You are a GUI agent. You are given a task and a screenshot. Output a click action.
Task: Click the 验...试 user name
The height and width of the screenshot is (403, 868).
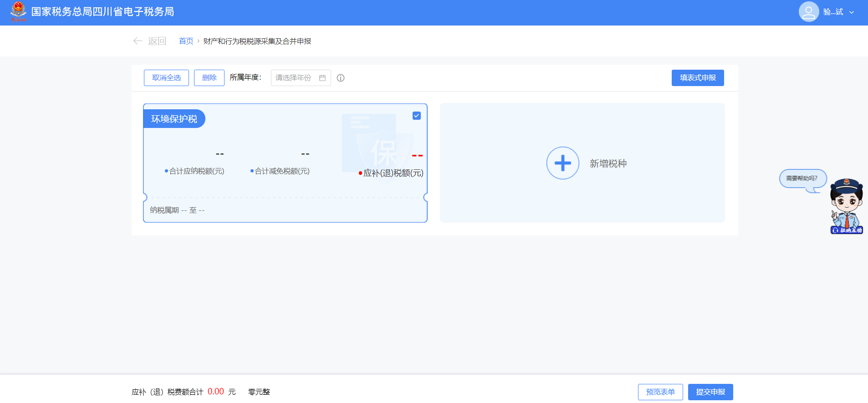tap(833, 12)
